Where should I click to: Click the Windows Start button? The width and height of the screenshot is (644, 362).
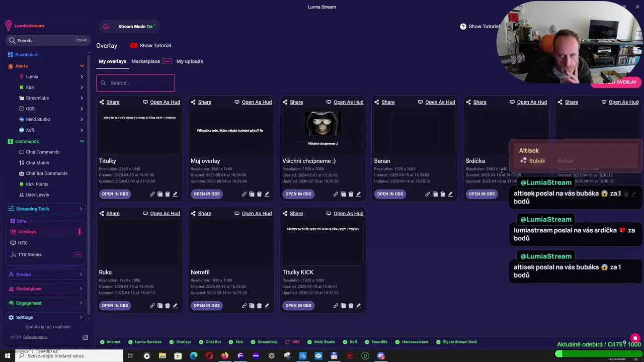click(7, 356)
